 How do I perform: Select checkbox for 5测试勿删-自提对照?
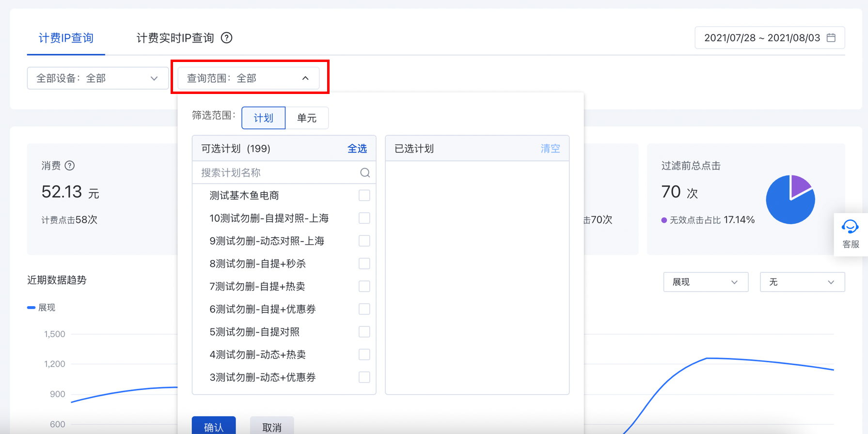pyautogui.click(x=364, y=332)
